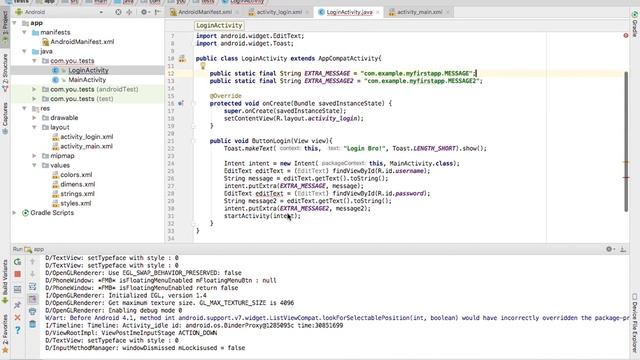Collapse the values folder
Image resolution: width=640 pixels, height=360 pixels.
click(x=34, y=165)
